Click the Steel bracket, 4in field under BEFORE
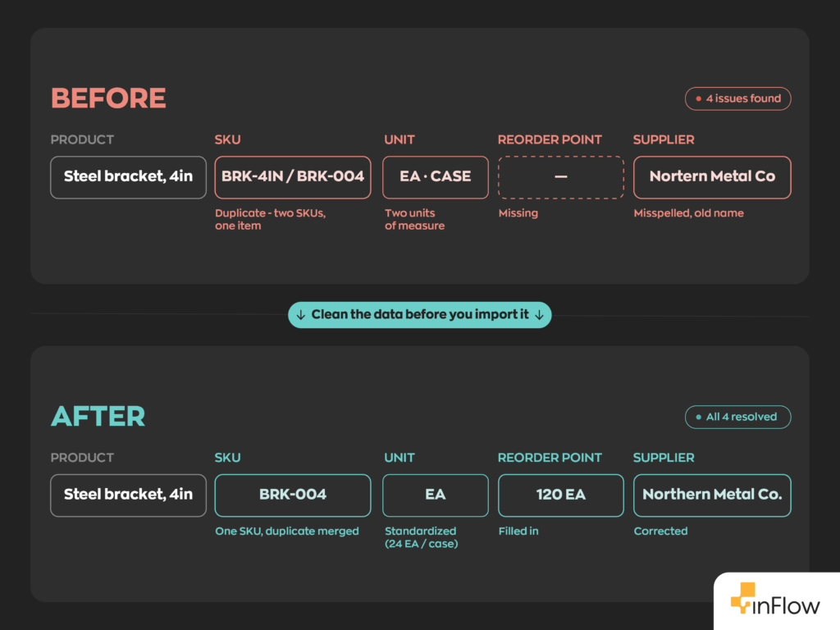Viewport: 840px width, 630px height. pyautogui.click(x=128, y=177)
